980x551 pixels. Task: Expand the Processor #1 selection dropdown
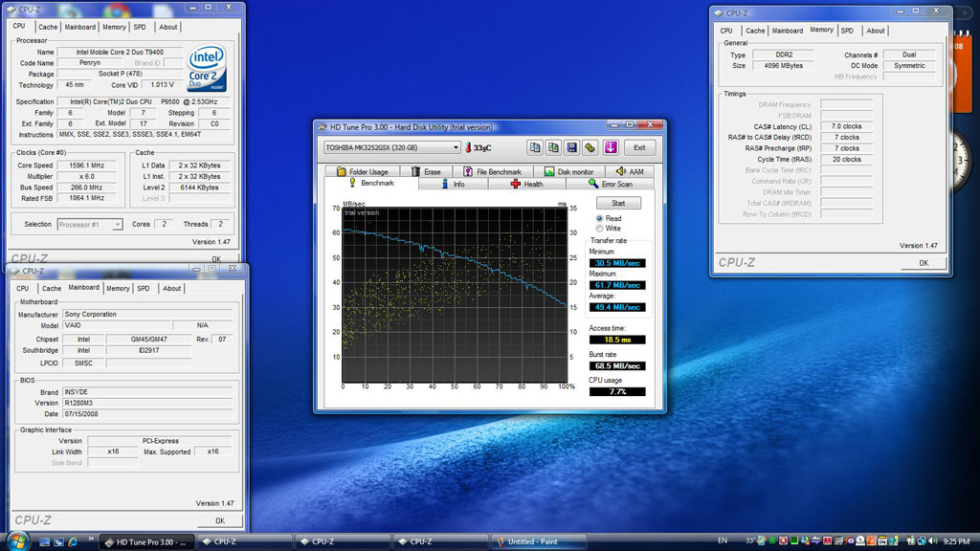(x=117, y=225)
